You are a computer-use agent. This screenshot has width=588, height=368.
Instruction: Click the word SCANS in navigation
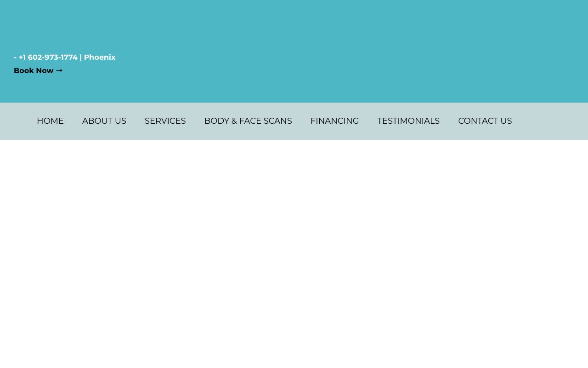(x=277, y=121)
